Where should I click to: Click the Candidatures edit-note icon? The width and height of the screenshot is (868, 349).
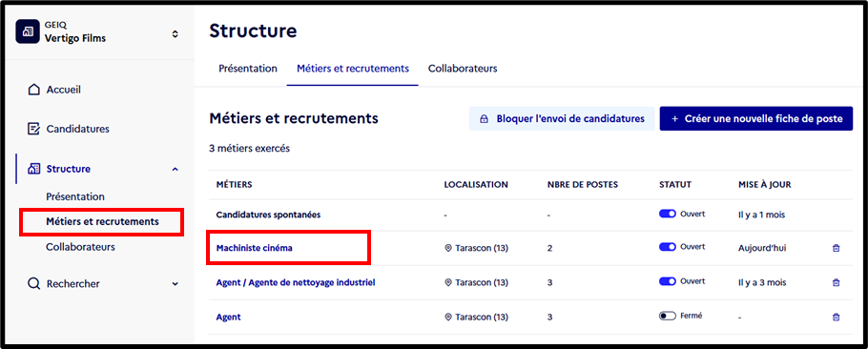click(33, 129)
